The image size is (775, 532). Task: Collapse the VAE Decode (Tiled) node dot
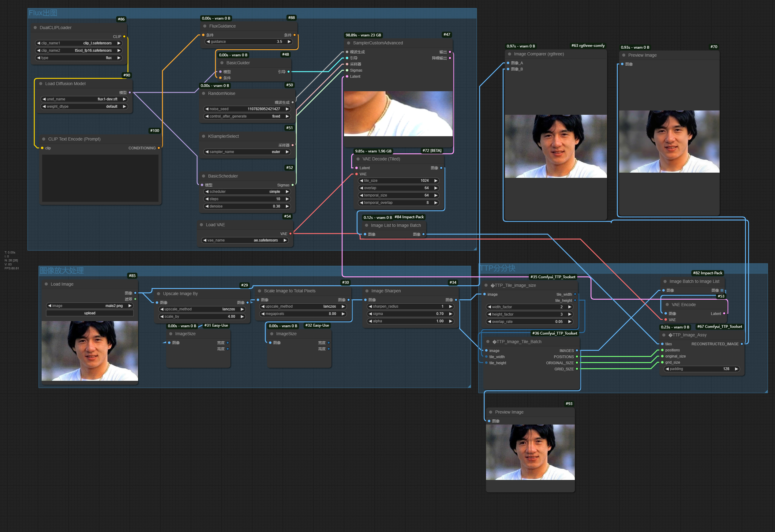coord(358,159)
